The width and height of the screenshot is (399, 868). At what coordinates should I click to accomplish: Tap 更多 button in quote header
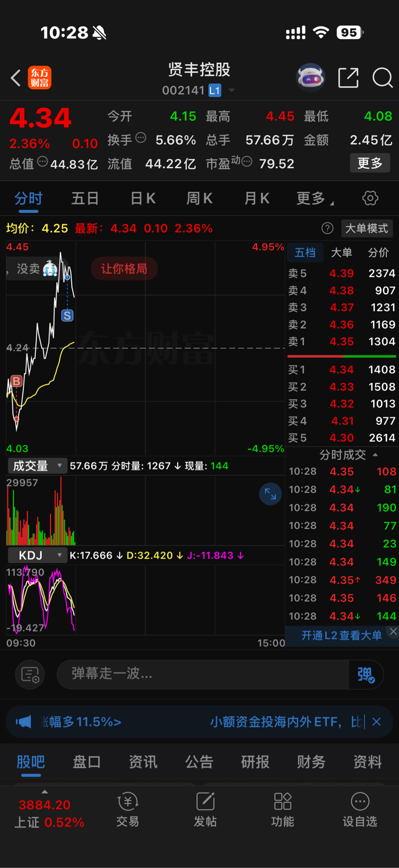point(369,163)
